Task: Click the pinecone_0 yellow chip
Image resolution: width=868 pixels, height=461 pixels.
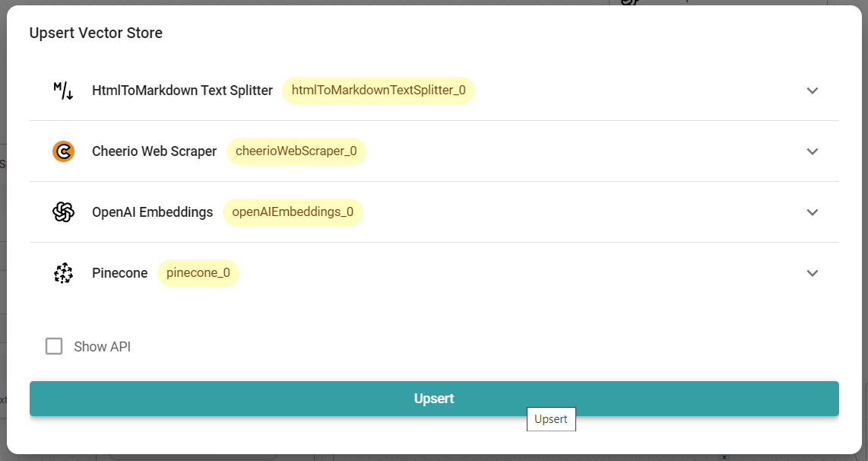Action: tap(198, 273)
